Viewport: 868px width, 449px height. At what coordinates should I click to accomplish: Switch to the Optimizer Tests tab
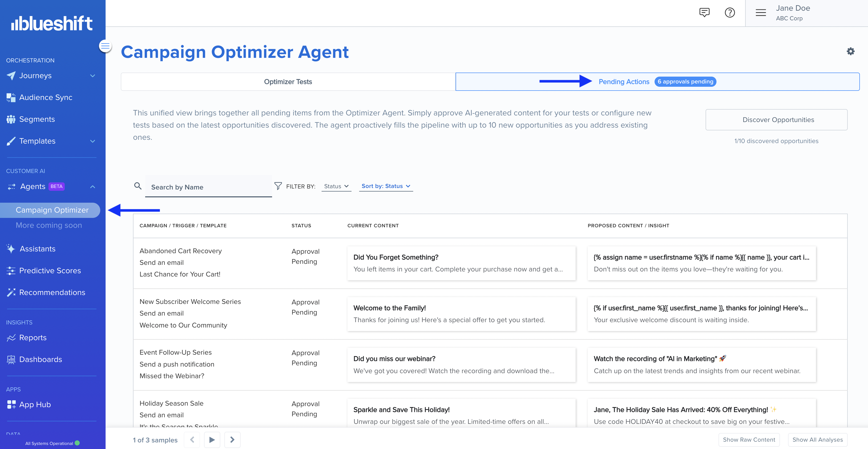point(288,81)
